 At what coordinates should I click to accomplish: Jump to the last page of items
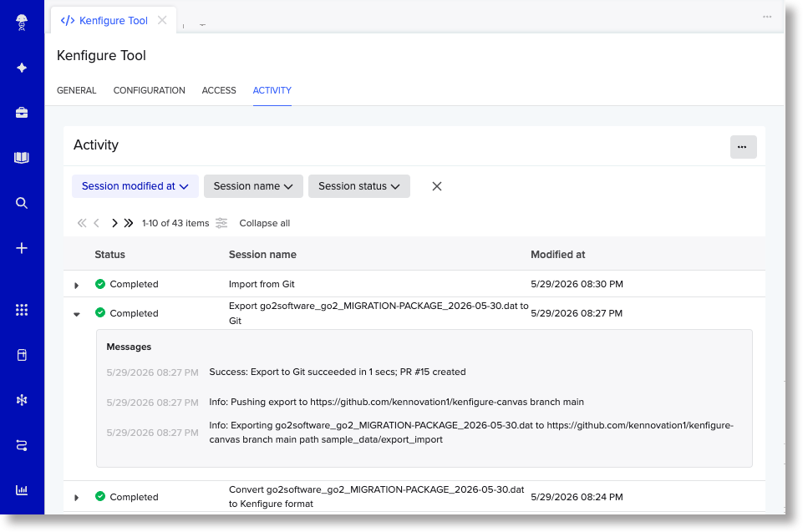point(129,223)
